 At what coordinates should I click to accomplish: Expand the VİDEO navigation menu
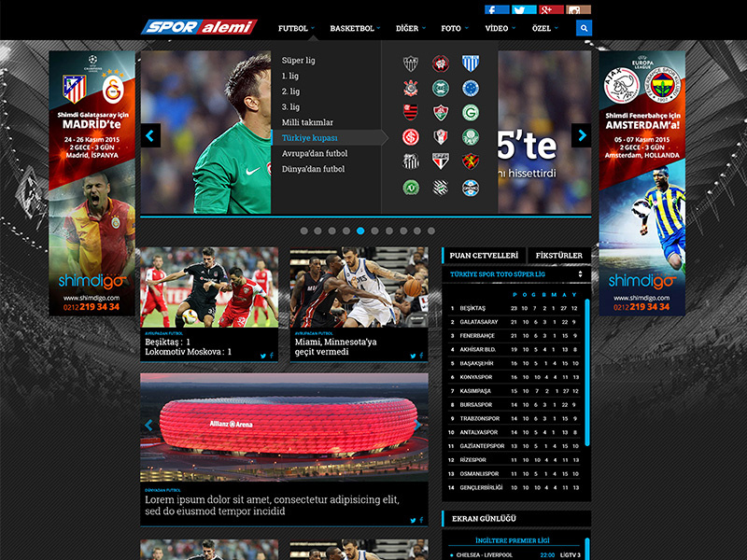[500, 29]
